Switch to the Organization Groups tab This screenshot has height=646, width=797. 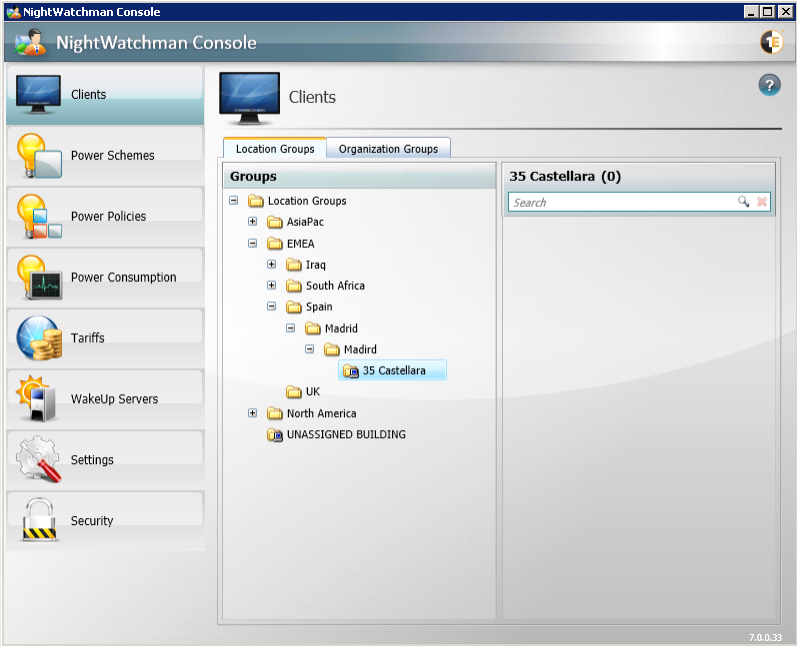tap(388, 149)
